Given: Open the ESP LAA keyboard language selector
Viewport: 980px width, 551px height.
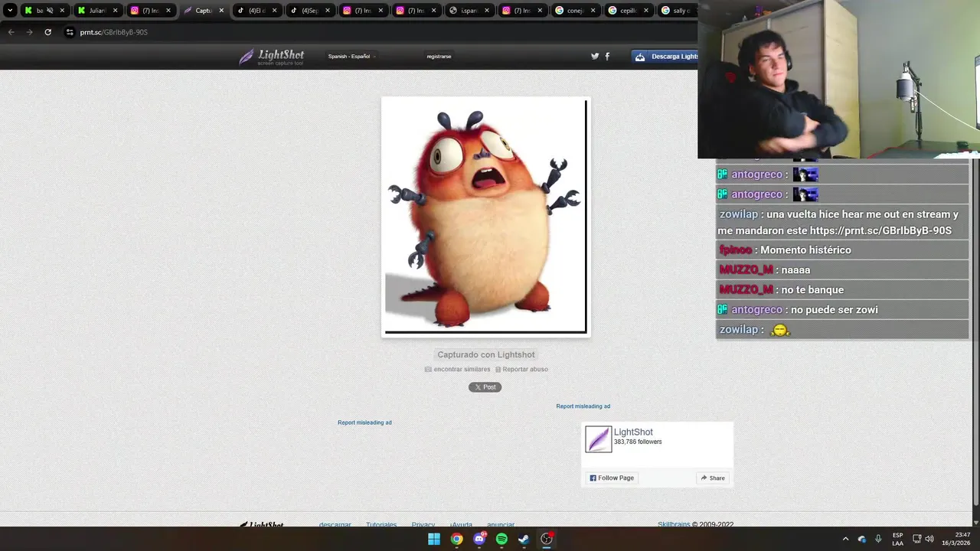Looking at the screenshot, I should pos(897,539).
